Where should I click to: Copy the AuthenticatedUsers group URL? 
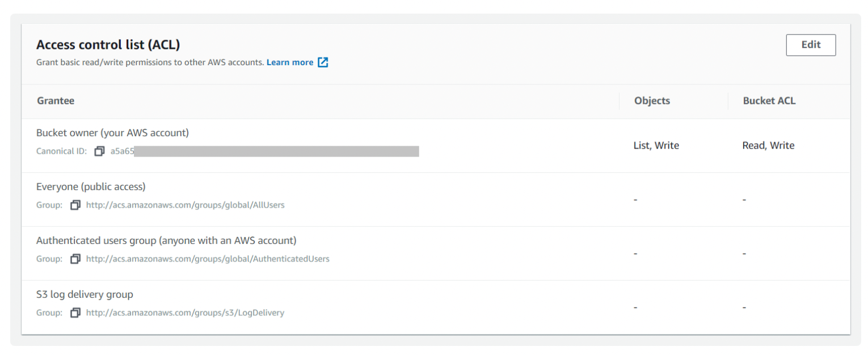tap(75, 259)
